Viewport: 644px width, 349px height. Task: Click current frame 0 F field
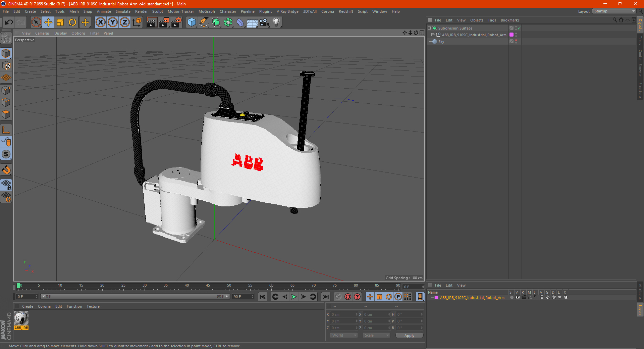click(x=27, y=297)
